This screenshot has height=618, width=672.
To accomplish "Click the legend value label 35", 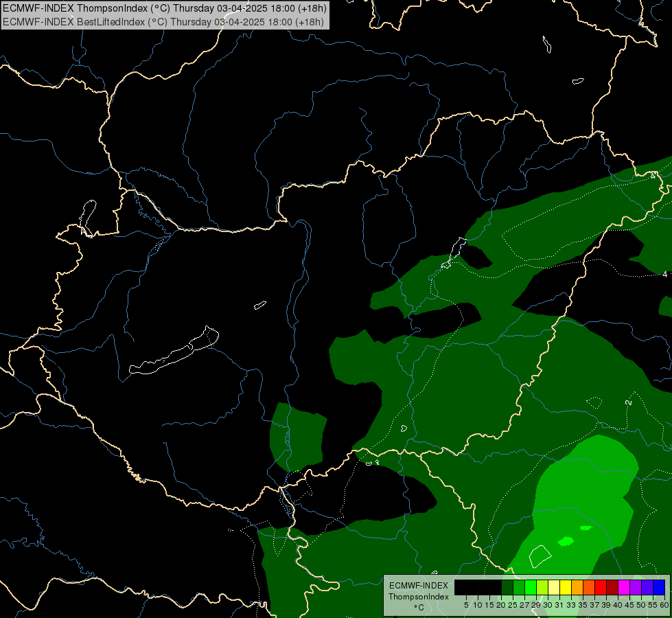I will click(x=583, y=605).
